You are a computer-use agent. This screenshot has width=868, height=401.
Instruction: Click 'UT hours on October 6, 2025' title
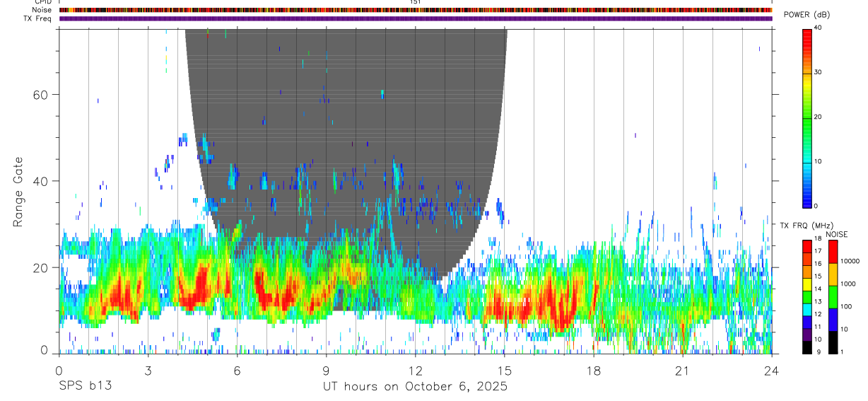[x=415, y=388]
